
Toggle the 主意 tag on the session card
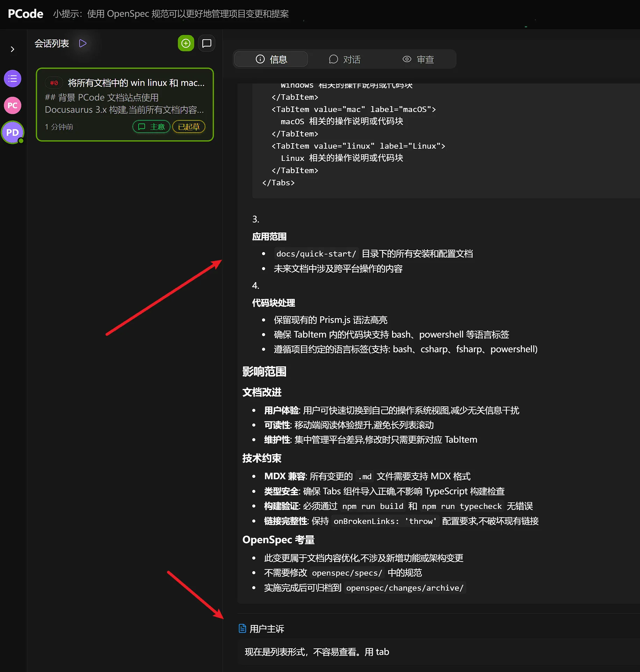[151, 126]
